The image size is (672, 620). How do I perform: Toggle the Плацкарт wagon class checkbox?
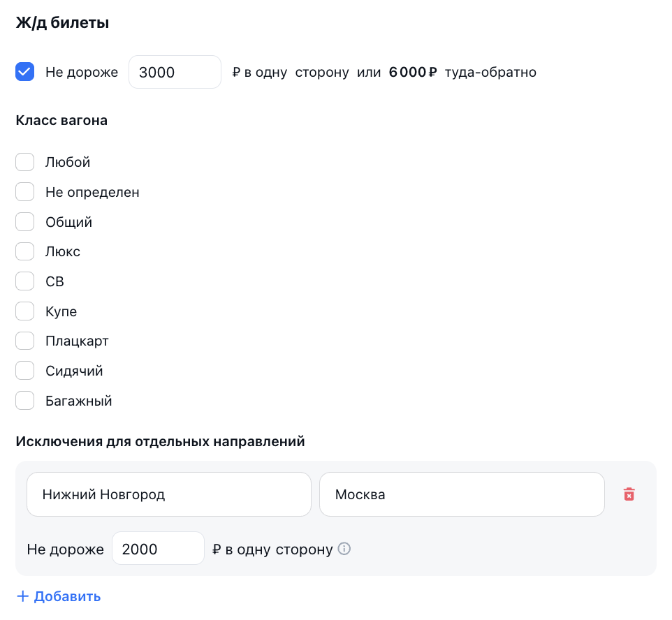[x=25, y=341]
